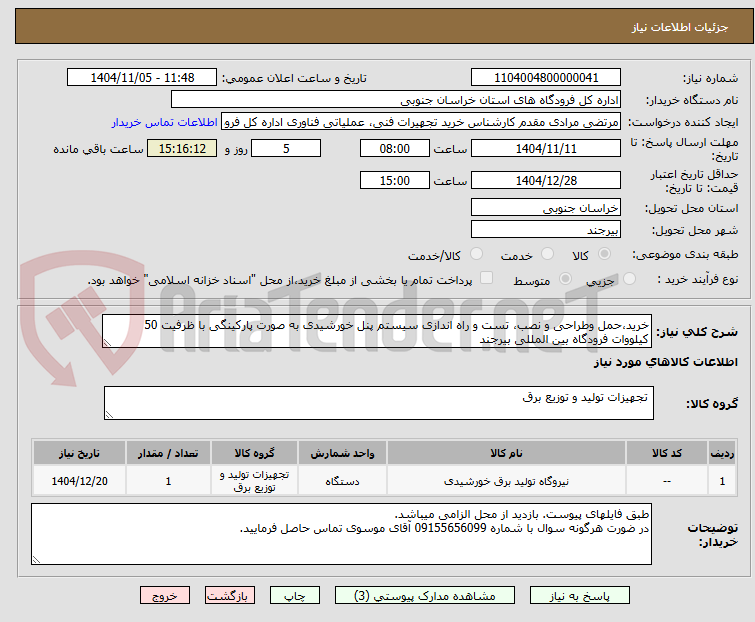Open مشاهده مدارک پیوستی (3) button
Image resolution: width=755 pixels, height=622 pixels.
[x=425, y=596]
